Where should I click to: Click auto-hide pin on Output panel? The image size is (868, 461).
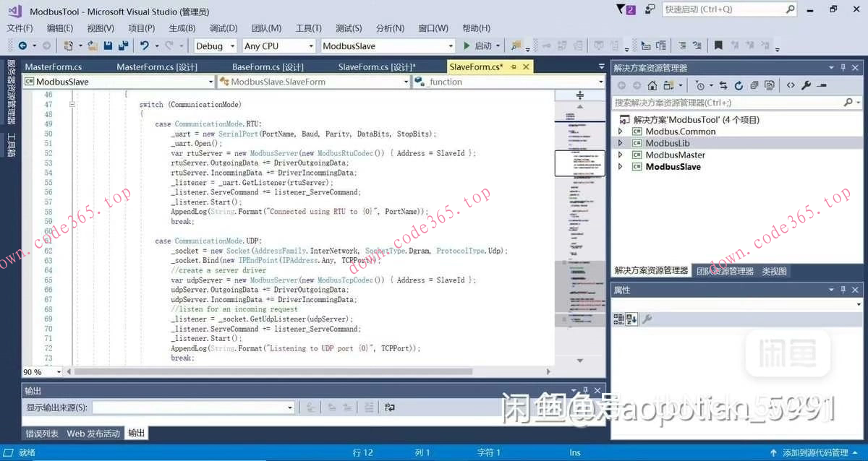[584, 391]
